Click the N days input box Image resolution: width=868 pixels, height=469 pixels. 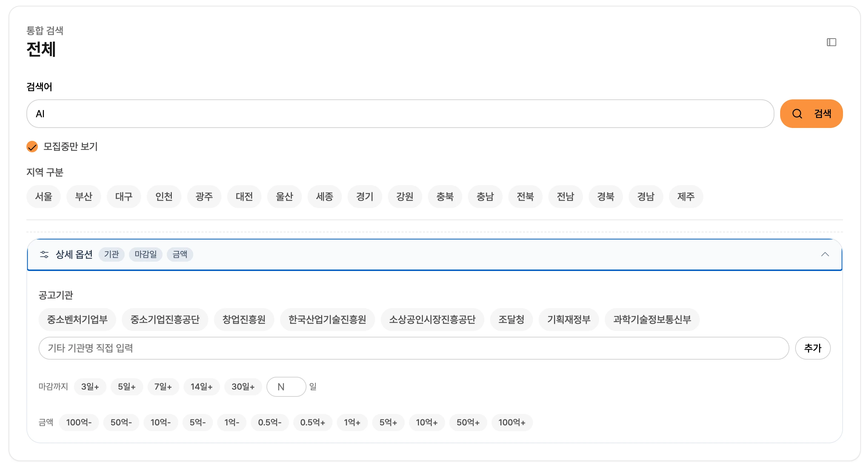(x=286, y=387)
